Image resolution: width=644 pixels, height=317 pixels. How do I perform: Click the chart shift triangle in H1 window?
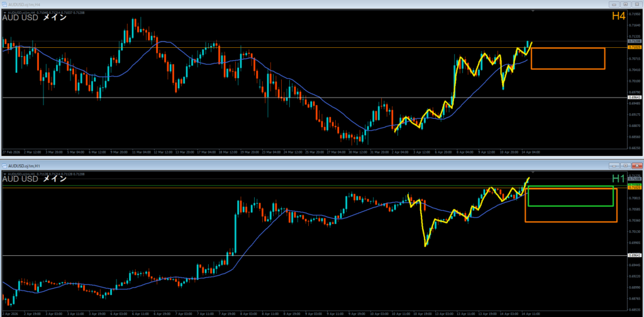(532, 173)
